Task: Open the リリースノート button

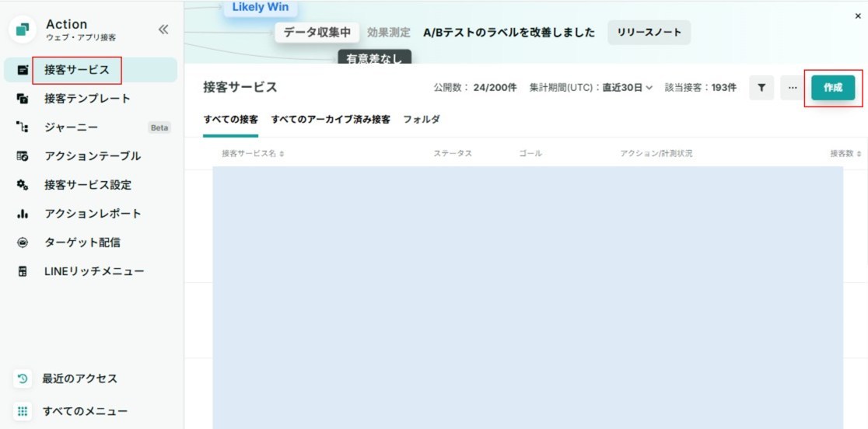Action: [x=649, y=33]
